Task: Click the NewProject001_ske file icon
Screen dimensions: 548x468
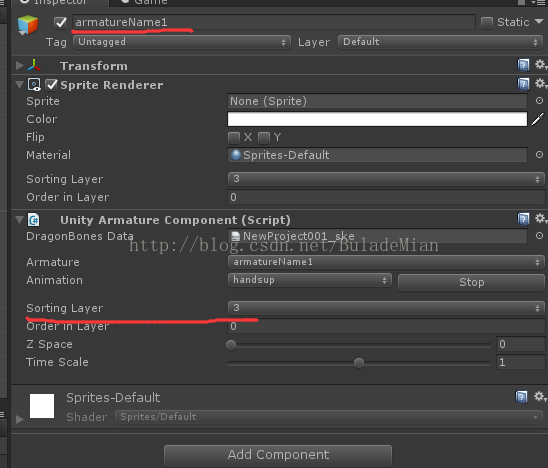Action: [x=236, y=236]
